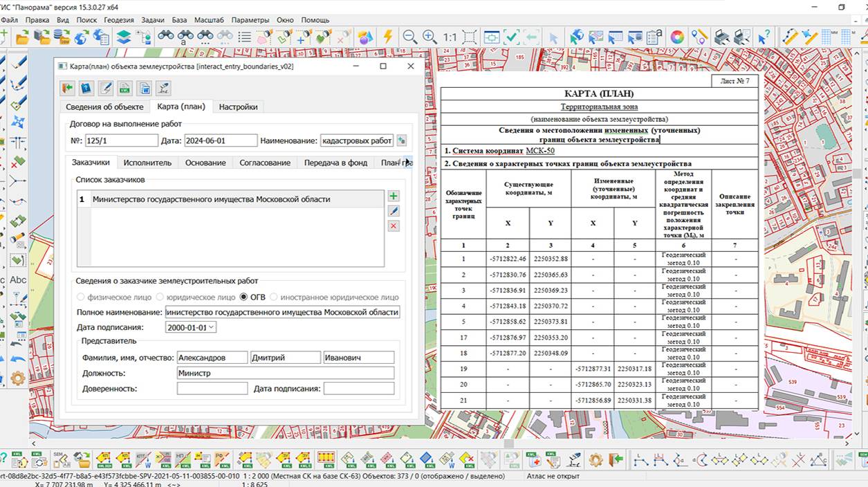Open the Задачи menu
Image resolution: width=868 pixels, height=487 pixels.
point(153,20)
